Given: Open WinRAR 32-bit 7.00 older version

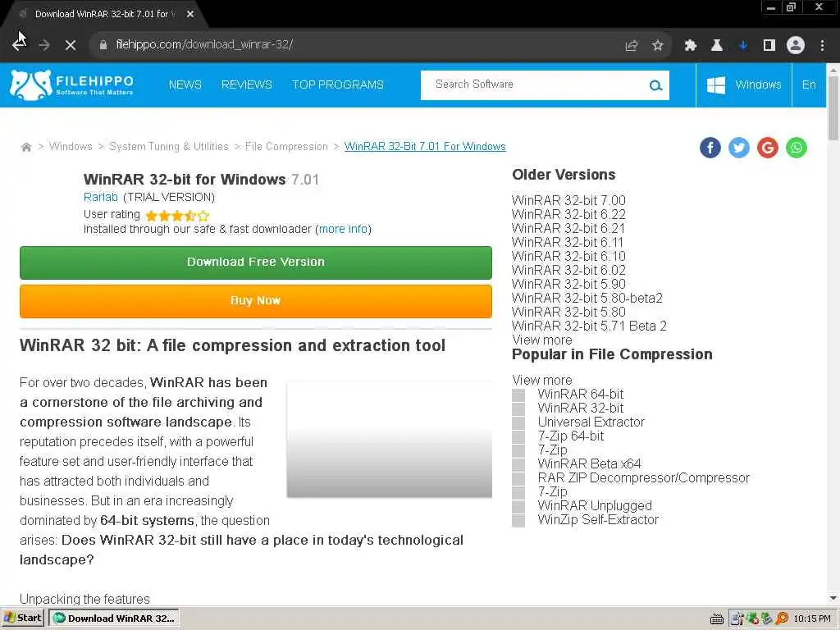Looking at the screenshot, I should [568, 200].
